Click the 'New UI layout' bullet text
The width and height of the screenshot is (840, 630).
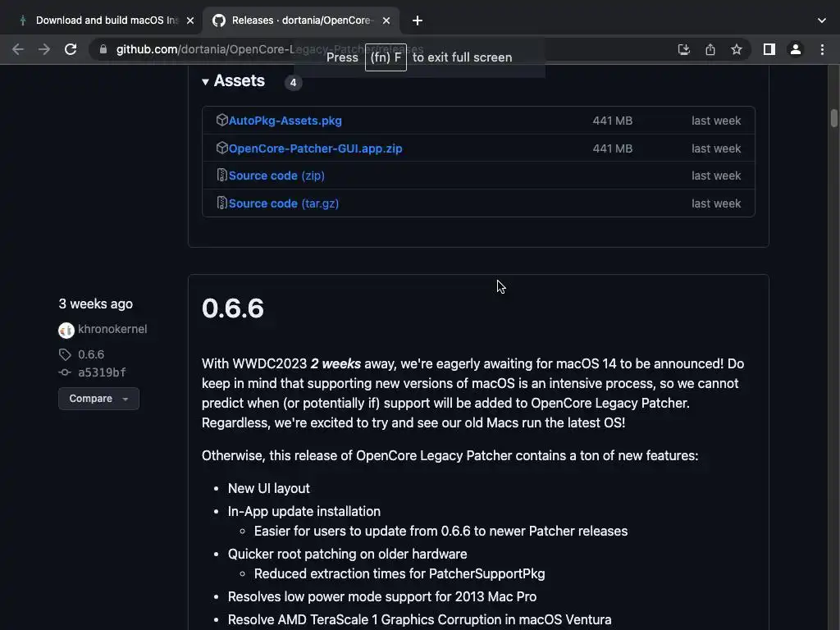(268, 489)
